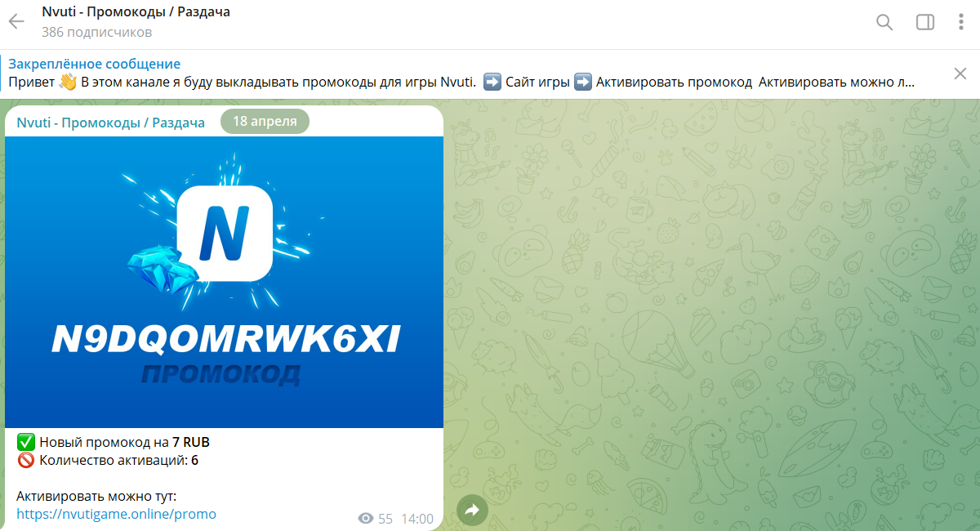Click the message time 14:00
Screen dimensions: 980x531
tap(417, 519)
